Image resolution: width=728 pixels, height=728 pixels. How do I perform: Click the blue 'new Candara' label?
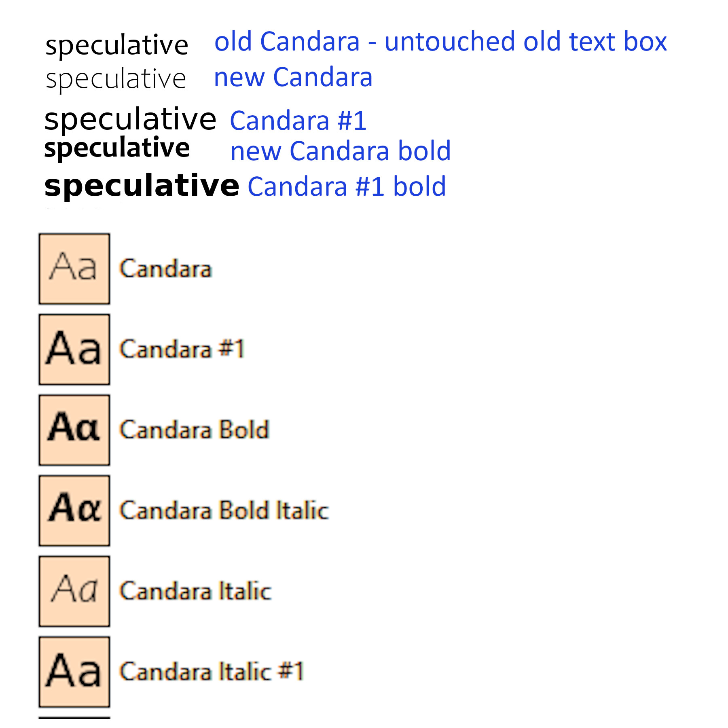coord(293,77)
